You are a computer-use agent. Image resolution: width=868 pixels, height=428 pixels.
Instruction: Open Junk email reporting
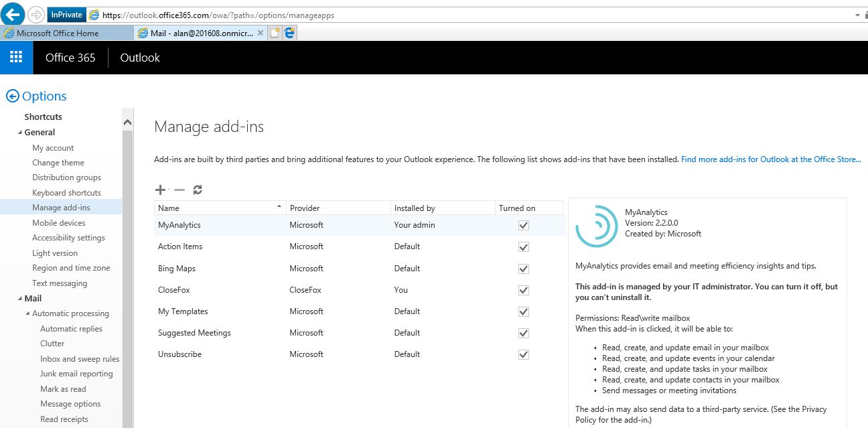click(76, 374)
